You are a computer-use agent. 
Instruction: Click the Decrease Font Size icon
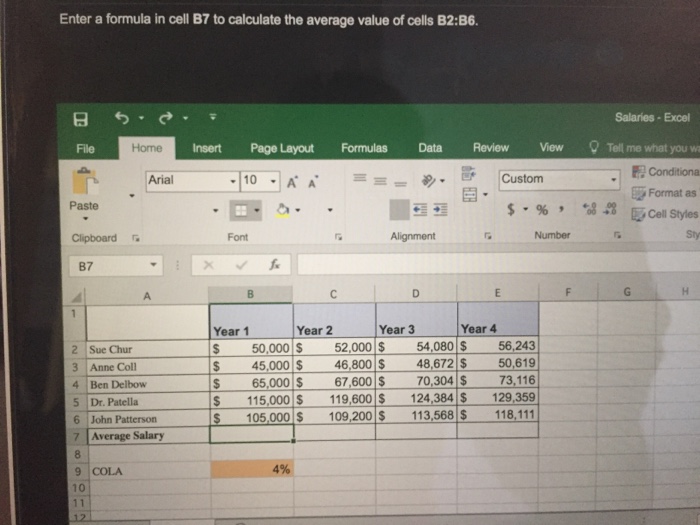[313, 182]
